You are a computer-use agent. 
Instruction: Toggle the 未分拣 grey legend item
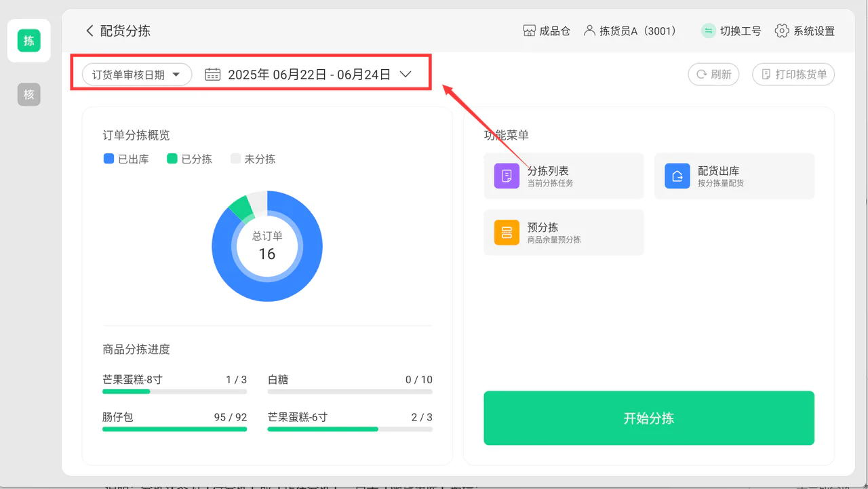(x=253, y=159)
